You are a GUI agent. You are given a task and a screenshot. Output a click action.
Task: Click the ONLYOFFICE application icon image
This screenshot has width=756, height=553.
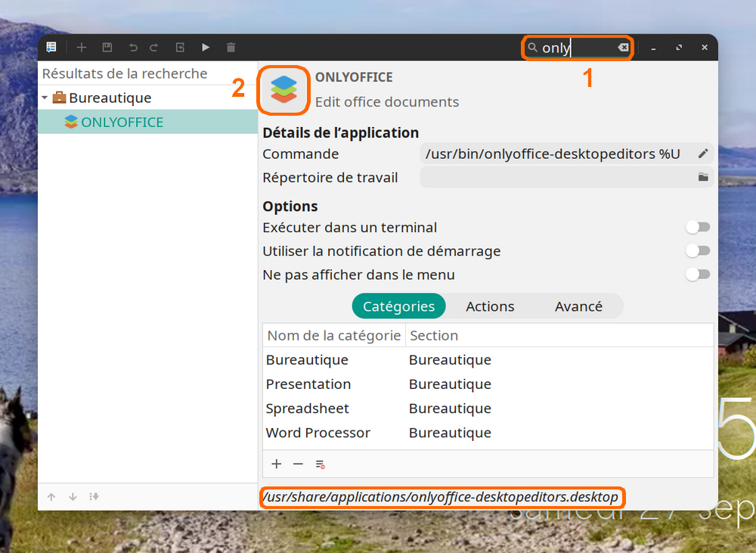[285, 90]
